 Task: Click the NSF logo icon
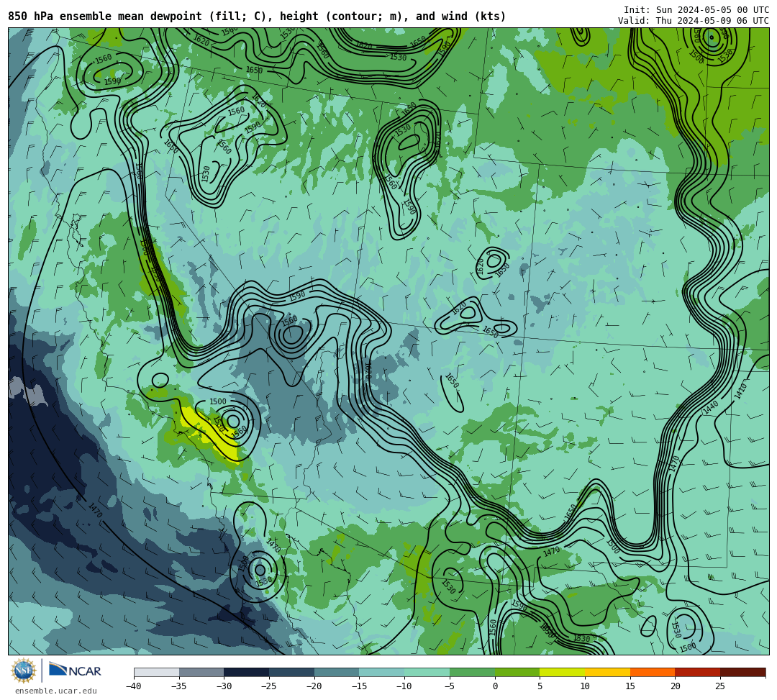(23, 671)
